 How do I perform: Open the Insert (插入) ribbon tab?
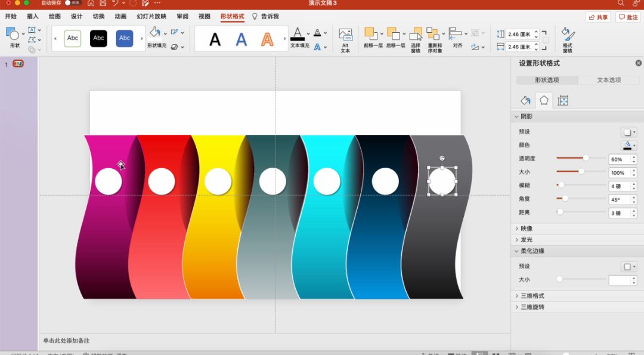pyautogui.click(x=33, y=17)
